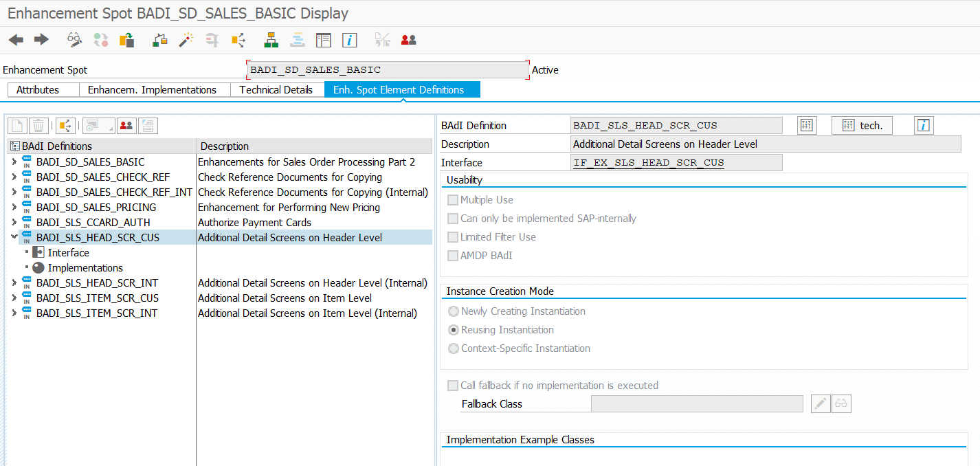
Task: Click the document lines icon above the tree
Action: click(148, 125)
